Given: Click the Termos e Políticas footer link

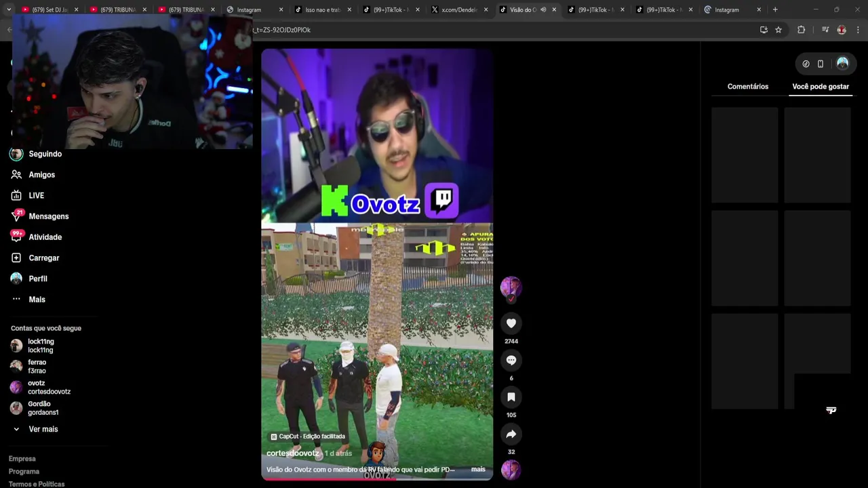Looking at the screenshot, I should [37, 484].
